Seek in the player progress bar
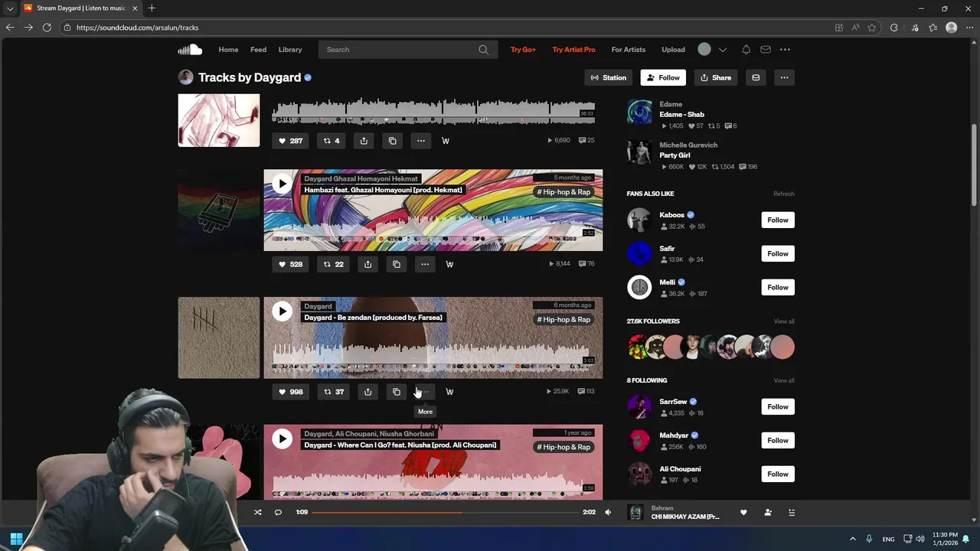The image size is (980, 551). pyautogui.click(x=445, y=513)
